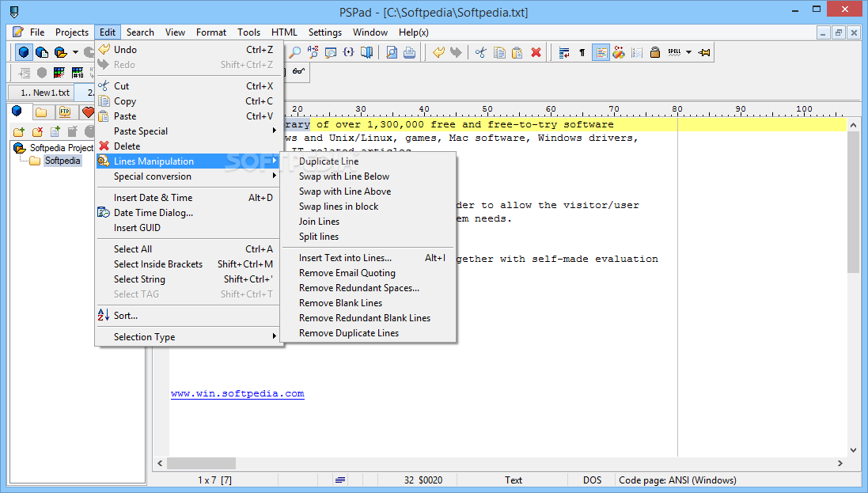Choose Duplicate Line in submenu
Viewport: 868px width, 493px height.
(x=368, y=161)
